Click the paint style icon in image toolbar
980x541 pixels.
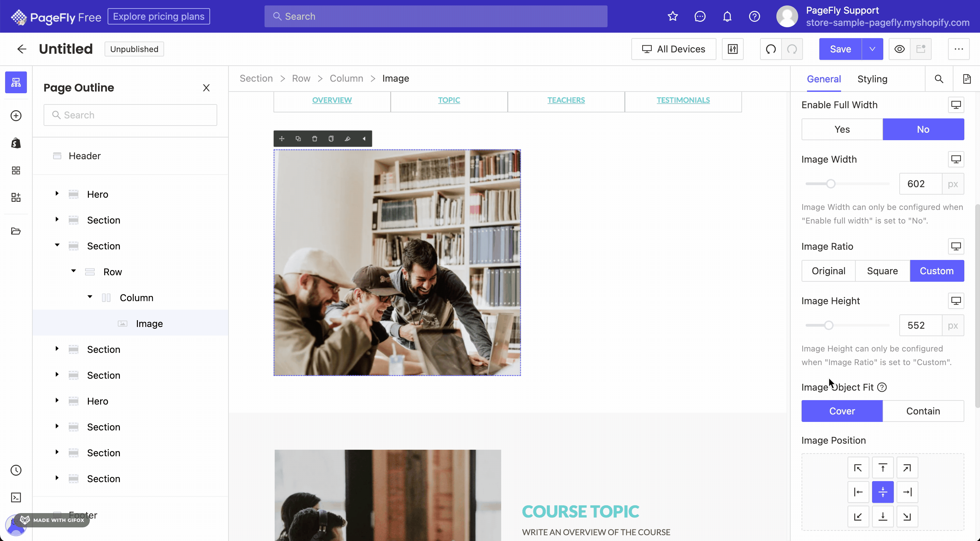(x=347, y=139)
